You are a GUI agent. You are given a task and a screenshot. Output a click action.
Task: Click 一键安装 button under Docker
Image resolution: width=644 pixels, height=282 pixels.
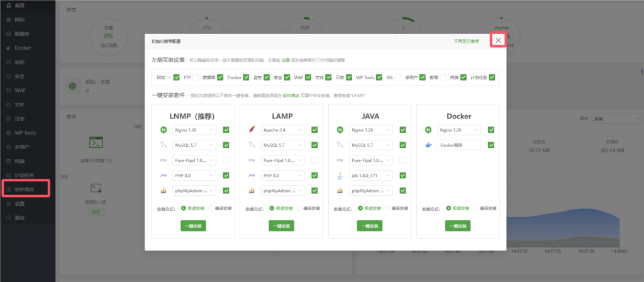(x=458, y=226)
